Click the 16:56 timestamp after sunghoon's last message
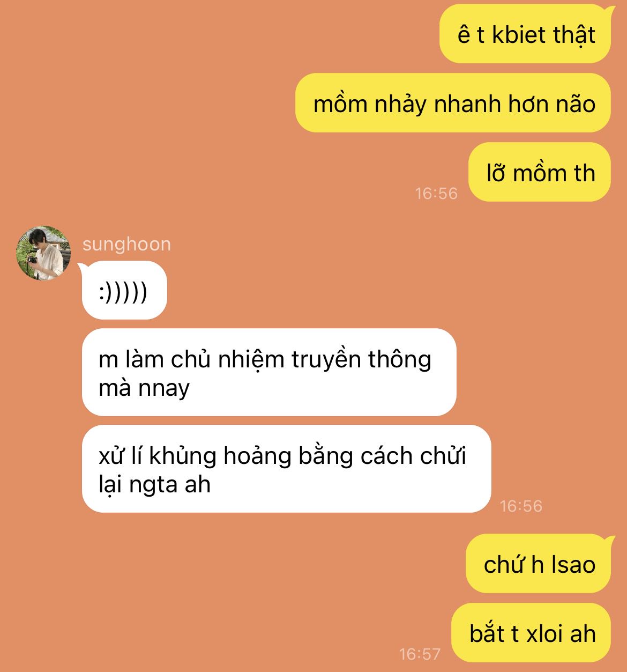Viewport: 627px width, 672px height. click(x=521, y=506)
